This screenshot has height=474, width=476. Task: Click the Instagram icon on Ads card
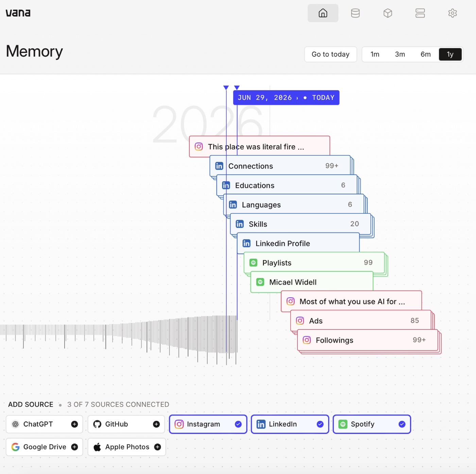tap(300, 321)
